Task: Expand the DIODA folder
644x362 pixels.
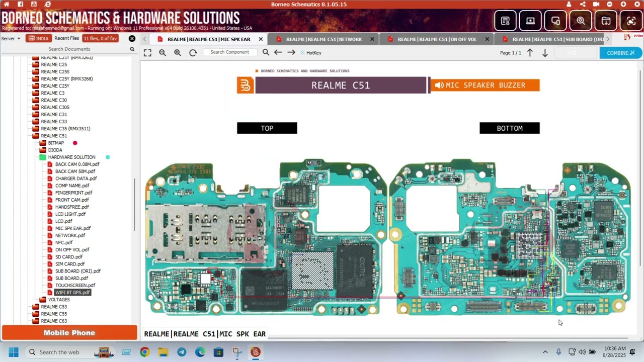Action: pos(43,150)
